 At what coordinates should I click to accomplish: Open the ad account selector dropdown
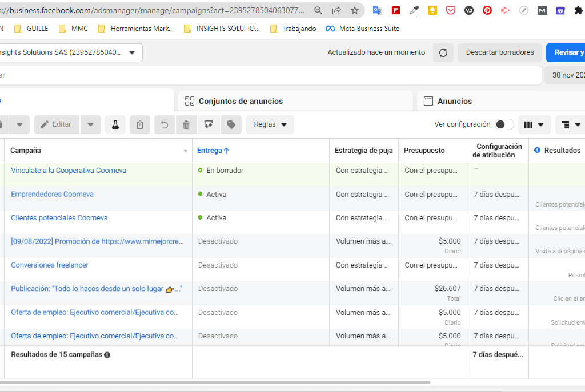(x=71, y=52)
